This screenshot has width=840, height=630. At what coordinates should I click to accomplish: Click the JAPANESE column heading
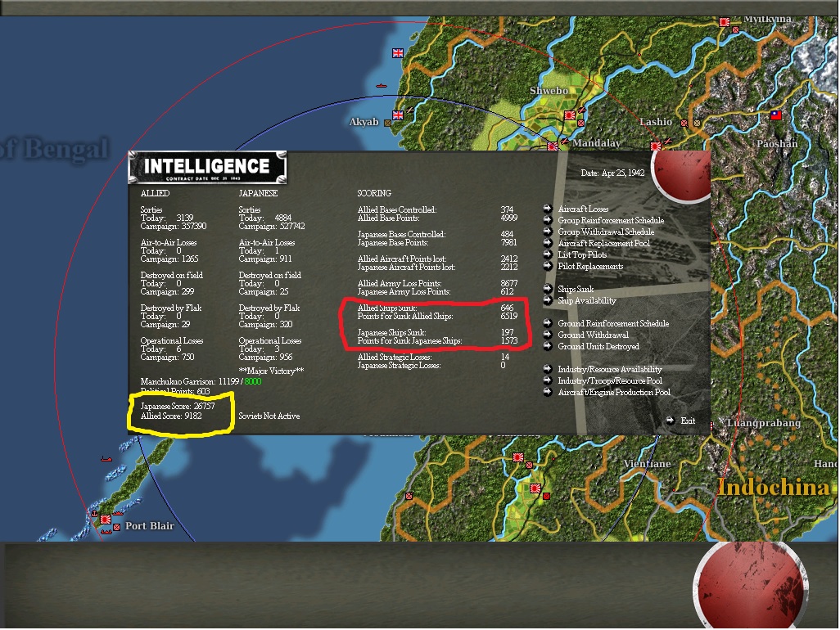click(x=258, y=193)
